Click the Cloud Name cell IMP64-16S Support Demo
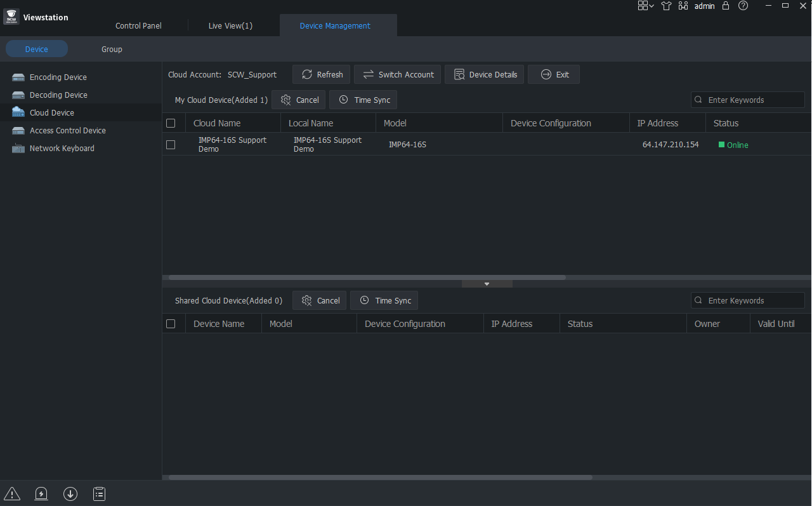Screen dimensions: 812x506 pyautogui.click(x=232, y=144)
